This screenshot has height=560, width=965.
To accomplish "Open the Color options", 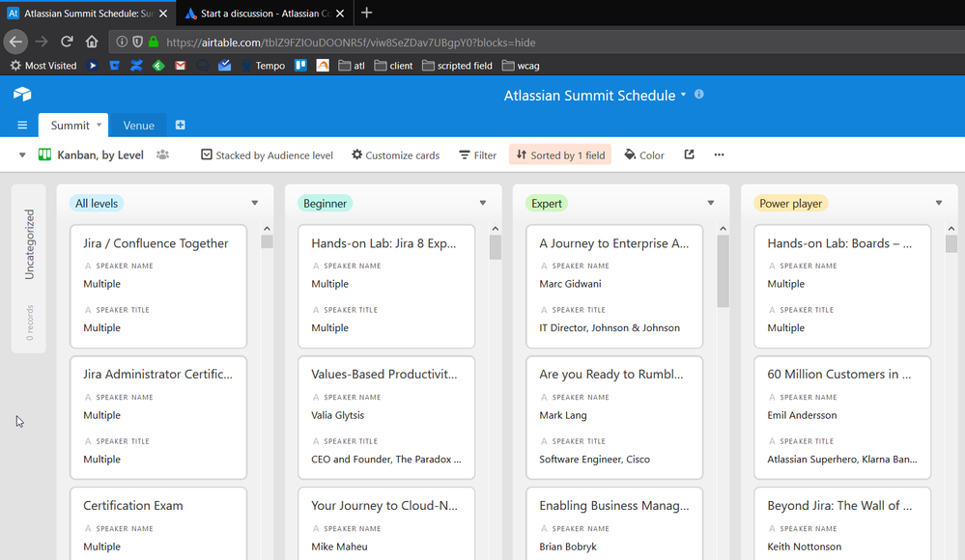I will pyautogui.click(x=644, y=154).
